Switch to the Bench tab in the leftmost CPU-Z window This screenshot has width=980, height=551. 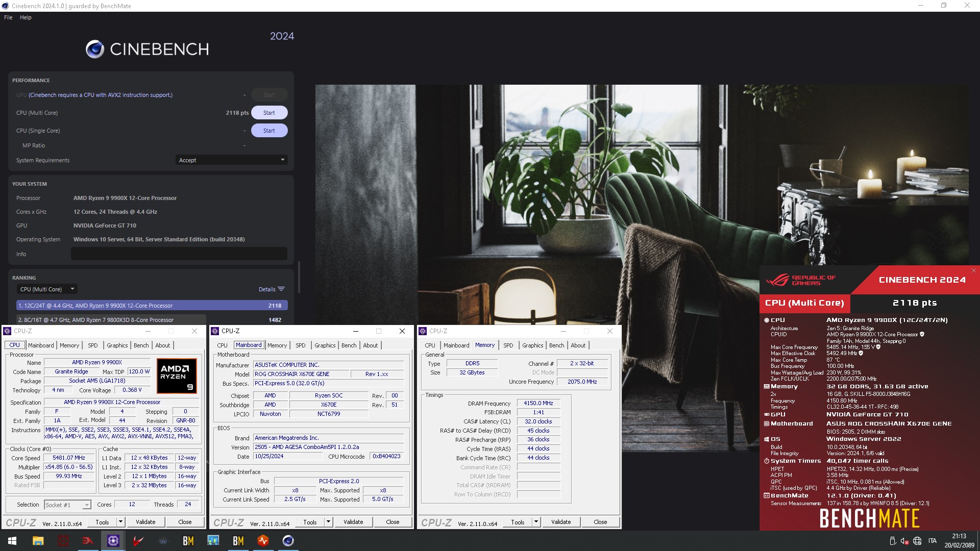click(141, 345)
